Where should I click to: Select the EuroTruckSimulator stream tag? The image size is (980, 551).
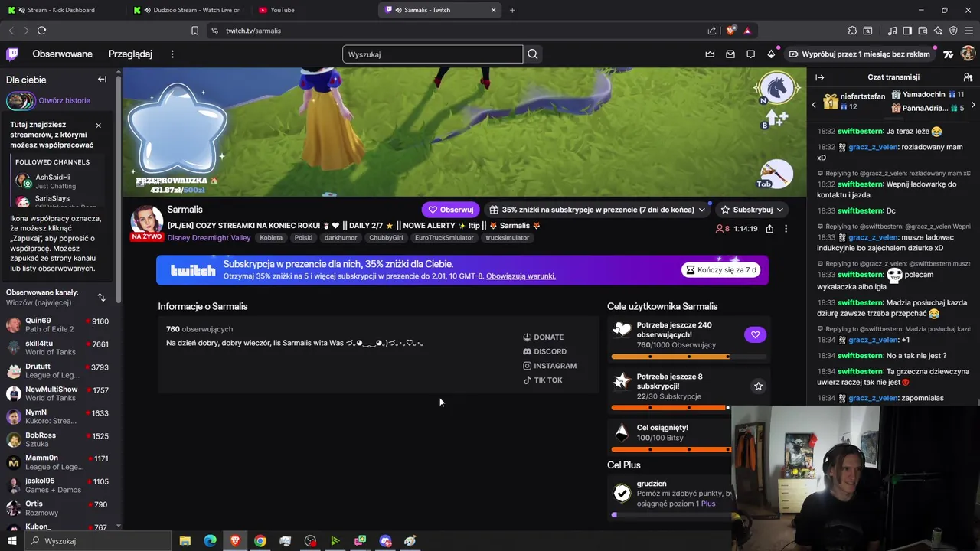pos(444,238)
